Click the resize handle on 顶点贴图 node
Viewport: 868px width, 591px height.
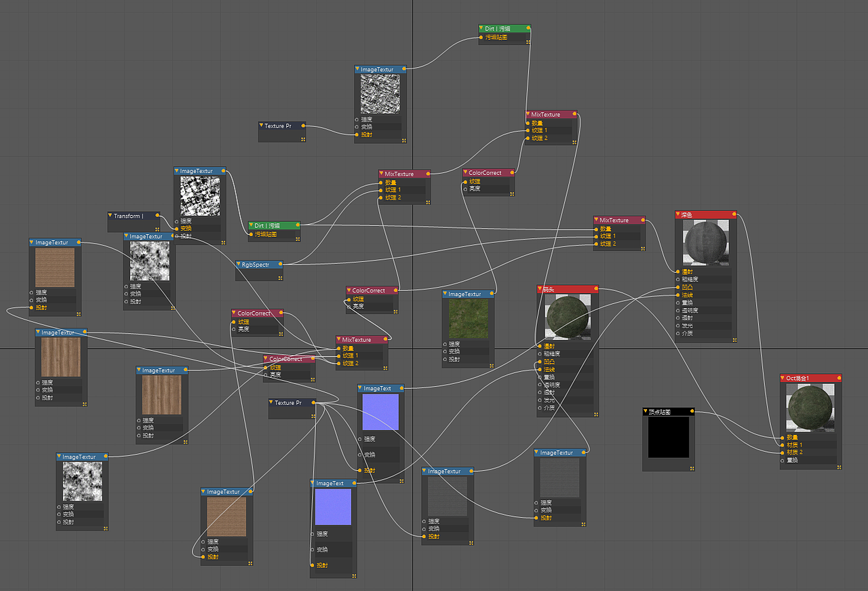(x=692, y=468)
